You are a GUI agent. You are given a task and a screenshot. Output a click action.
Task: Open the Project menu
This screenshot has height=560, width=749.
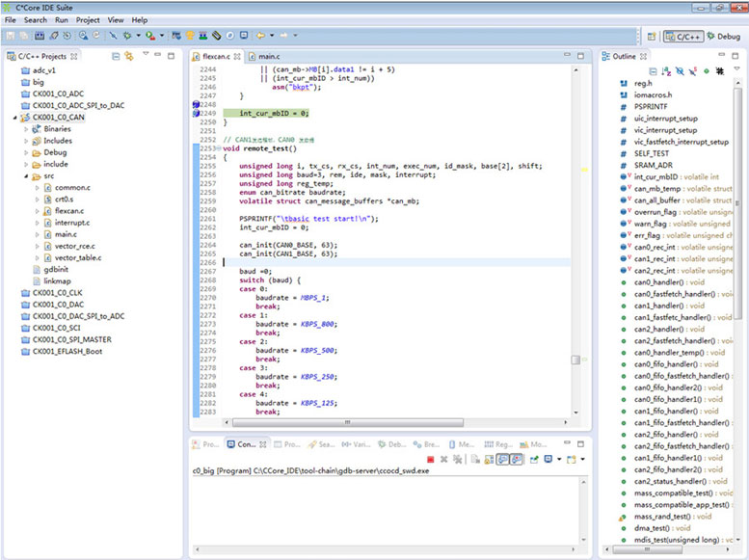click(88, 20)
